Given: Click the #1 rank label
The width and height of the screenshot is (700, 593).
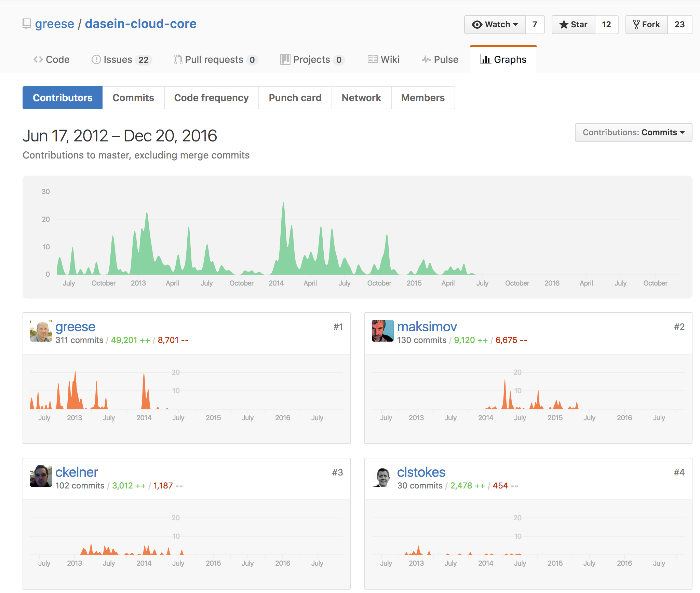Looking at the screenshot, I should (x=338, y=327).
